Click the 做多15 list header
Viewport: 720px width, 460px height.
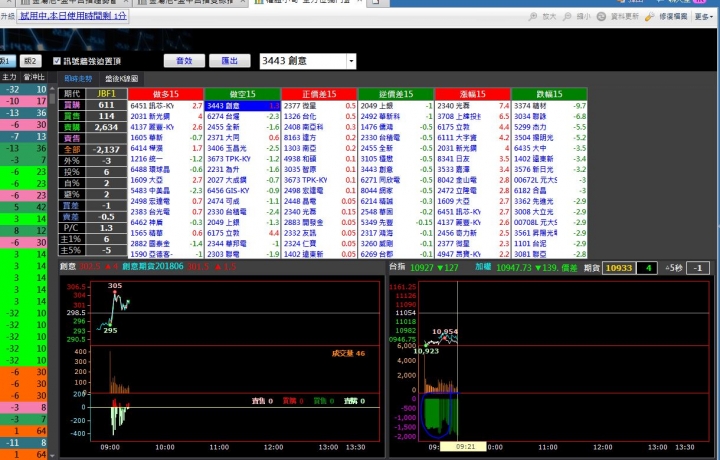(166, 94)
